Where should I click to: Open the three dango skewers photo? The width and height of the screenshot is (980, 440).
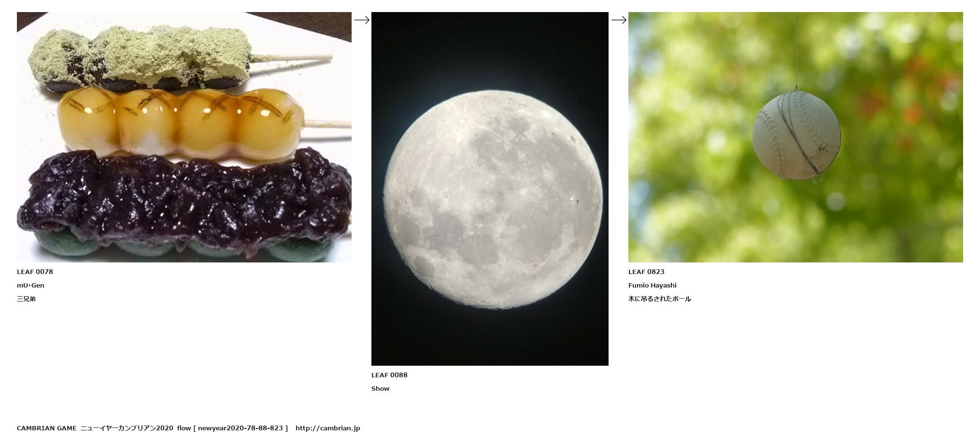[x=184, y=137]
